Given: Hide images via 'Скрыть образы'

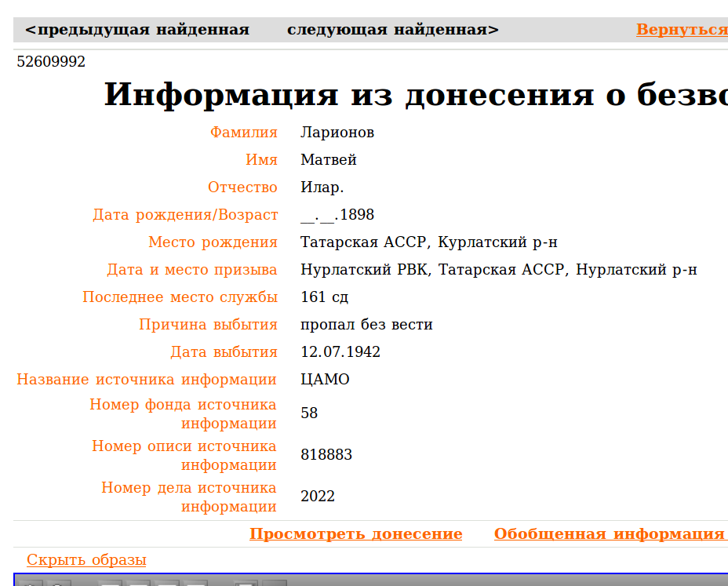Looking at the screenshot, I should (x=86, y=560).
